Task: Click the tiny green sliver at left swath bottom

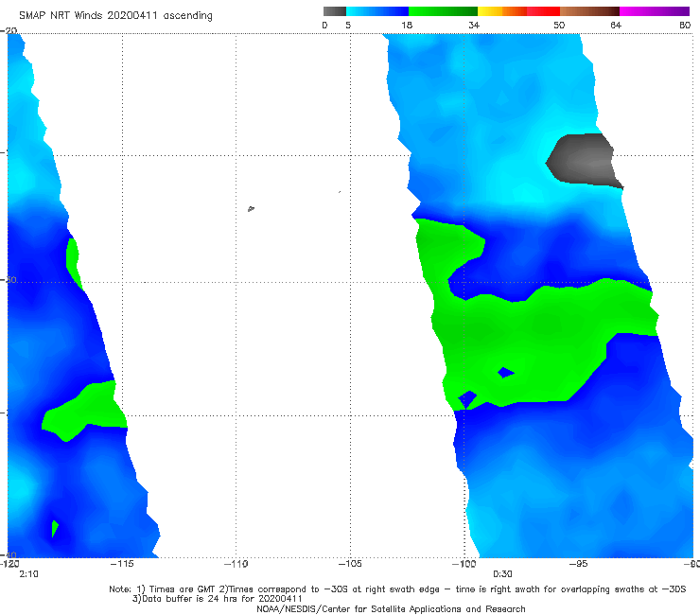Action: 55,528
